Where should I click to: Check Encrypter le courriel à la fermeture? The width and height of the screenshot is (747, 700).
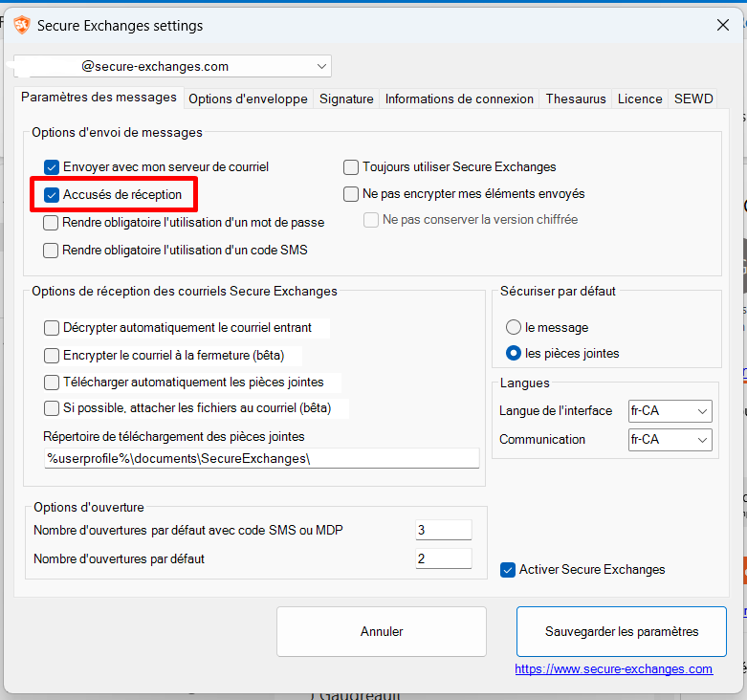click(52, 355)
